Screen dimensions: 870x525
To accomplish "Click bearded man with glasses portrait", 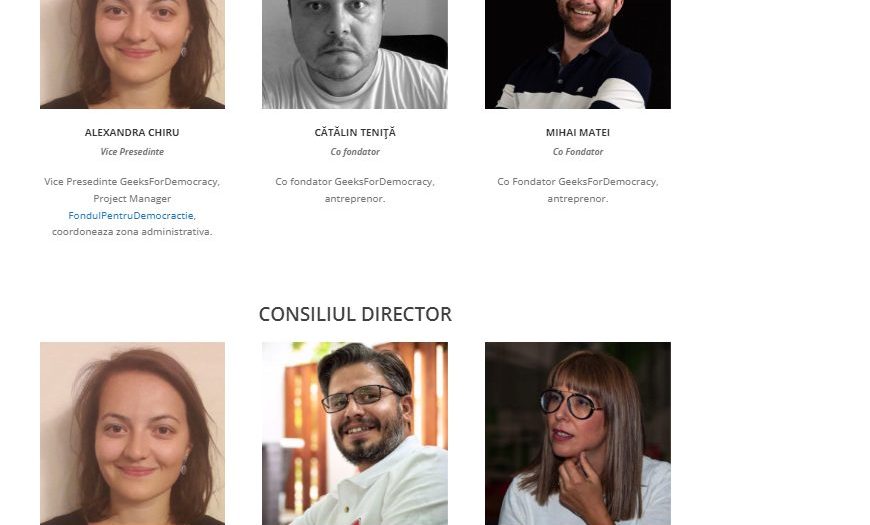I will (355, 433).
